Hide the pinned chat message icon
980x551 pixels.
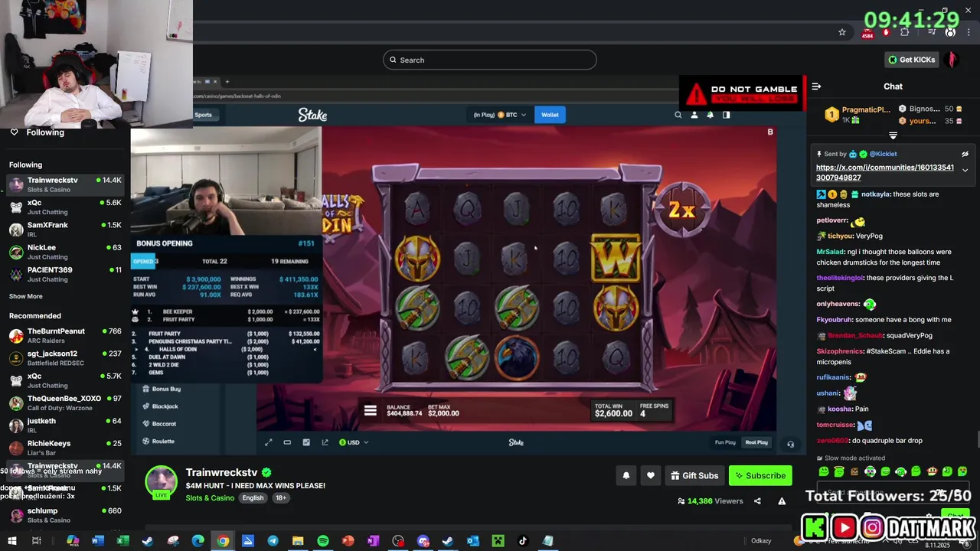[965, 154]
